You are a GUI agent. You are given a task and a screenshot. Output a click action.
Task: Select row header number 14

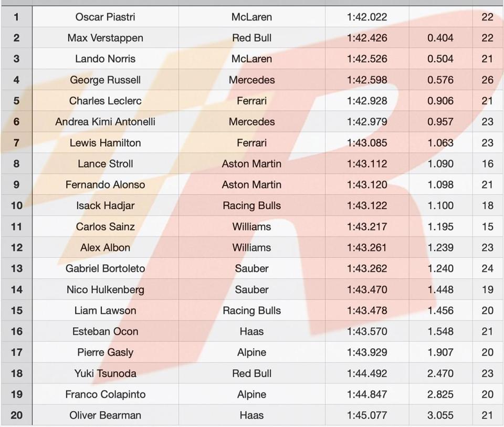click(x=16, y=289)
